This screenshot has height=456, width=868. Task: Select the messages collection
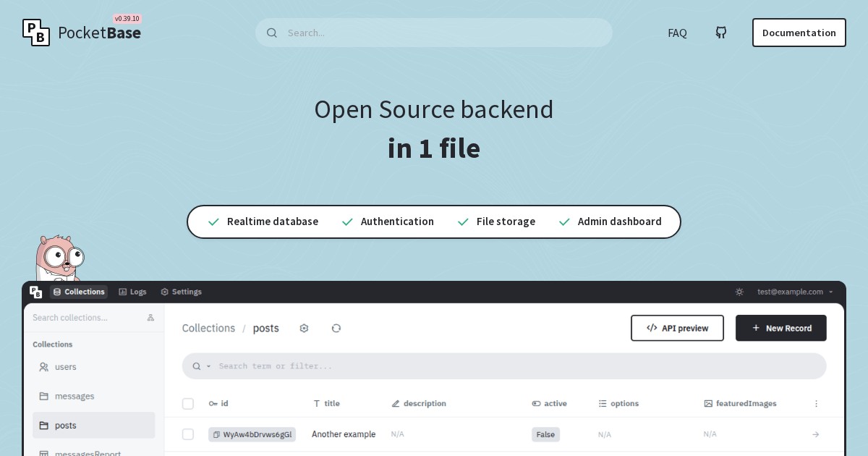click(x=94, y=396)
